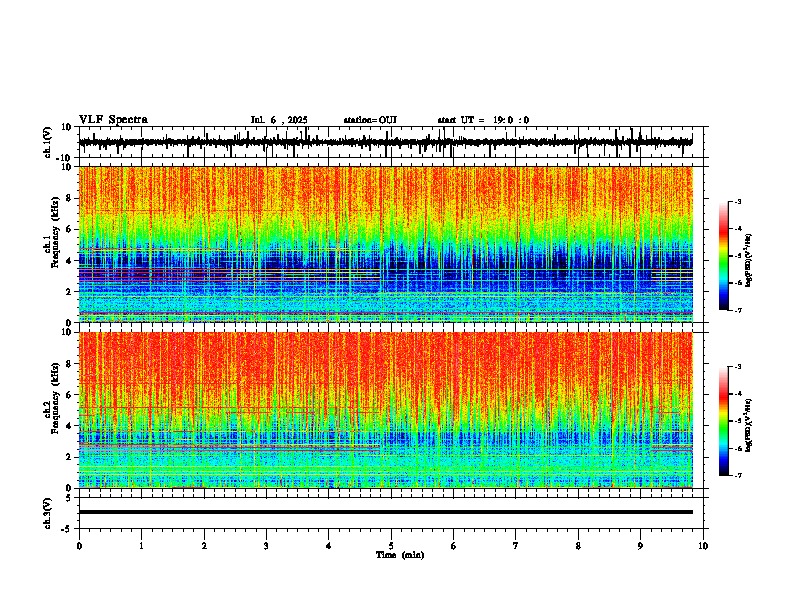Screen dimensions: 792x612
Task: Click the "5" tick on ch.3(V) axis
Action: 70,498
